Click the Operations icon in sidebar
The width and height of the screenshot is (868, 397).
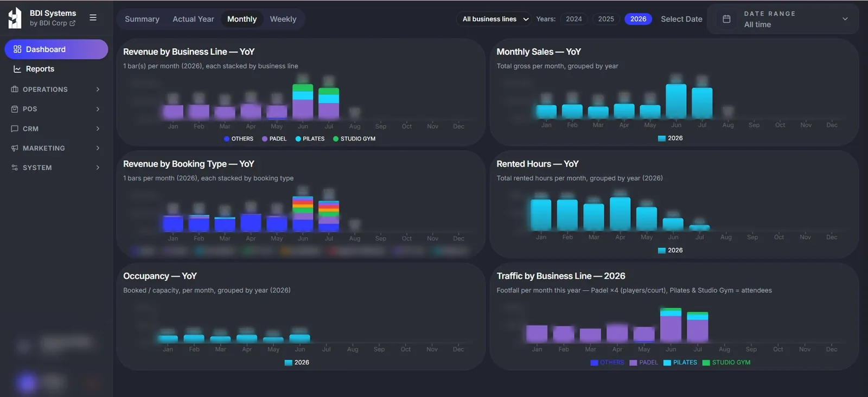pos(15,89)
